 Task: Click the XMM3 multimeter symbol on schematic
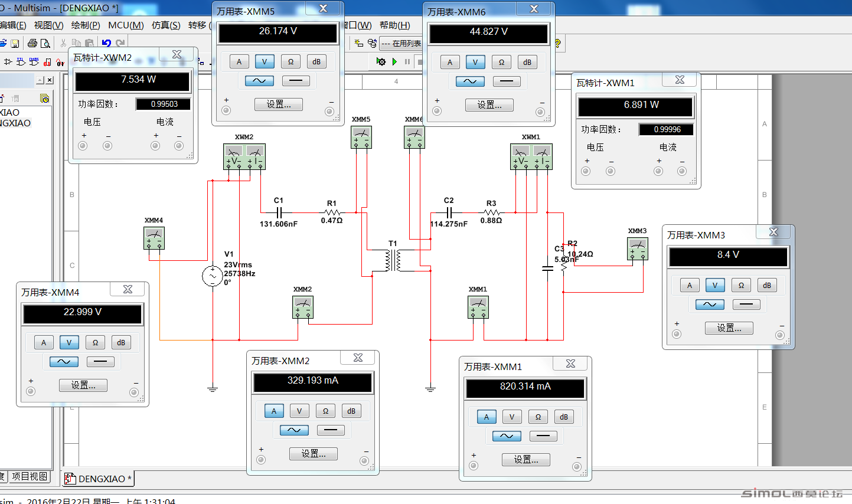pyautogui.click(x=638, y=248)
